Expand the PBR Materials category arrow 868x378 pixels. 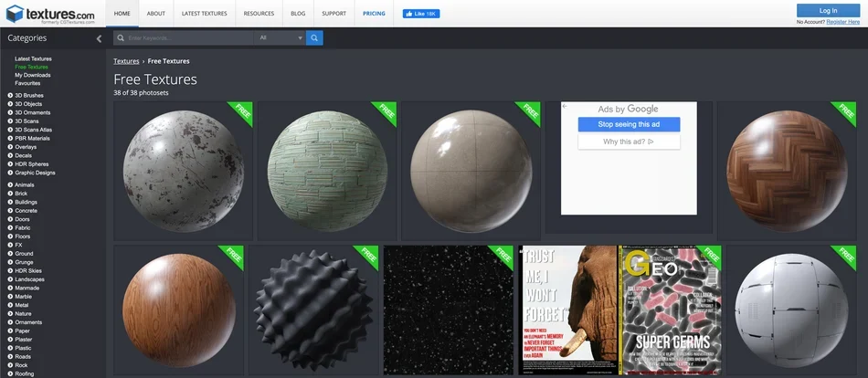(10, 139)
